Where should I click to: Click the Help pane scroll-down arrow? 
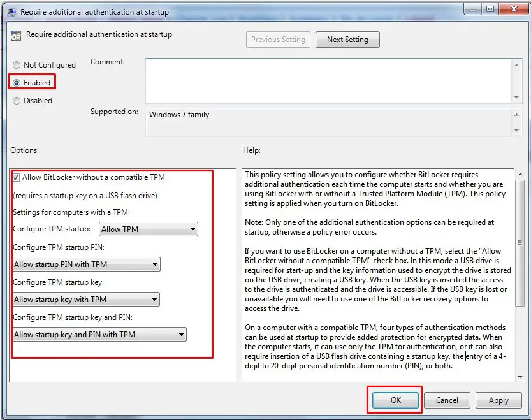(520, 377)
